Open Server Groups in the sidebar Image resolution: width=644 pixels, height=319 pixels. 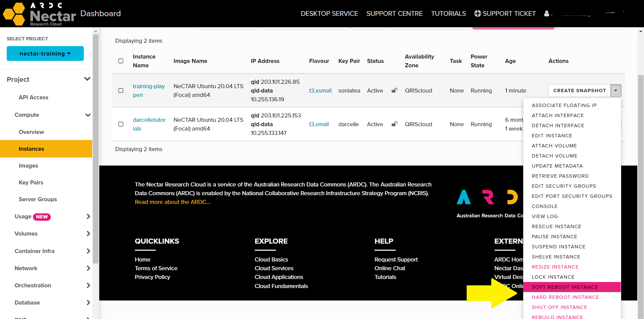pos(38,199)
